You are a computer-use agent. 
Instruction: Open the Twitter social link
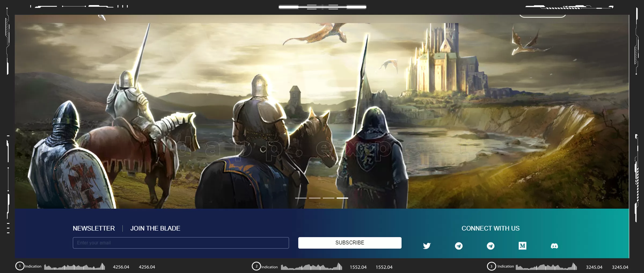[427, 246]
